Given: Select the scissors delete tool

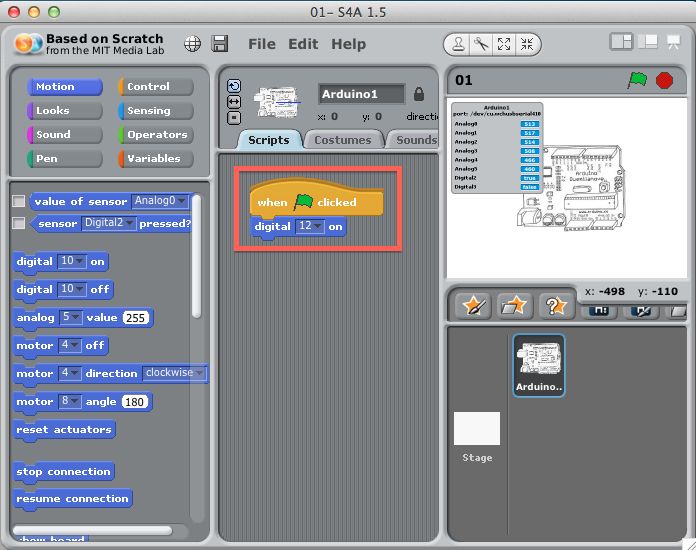Looking at the screenshot, I should (x=481, y=44).
